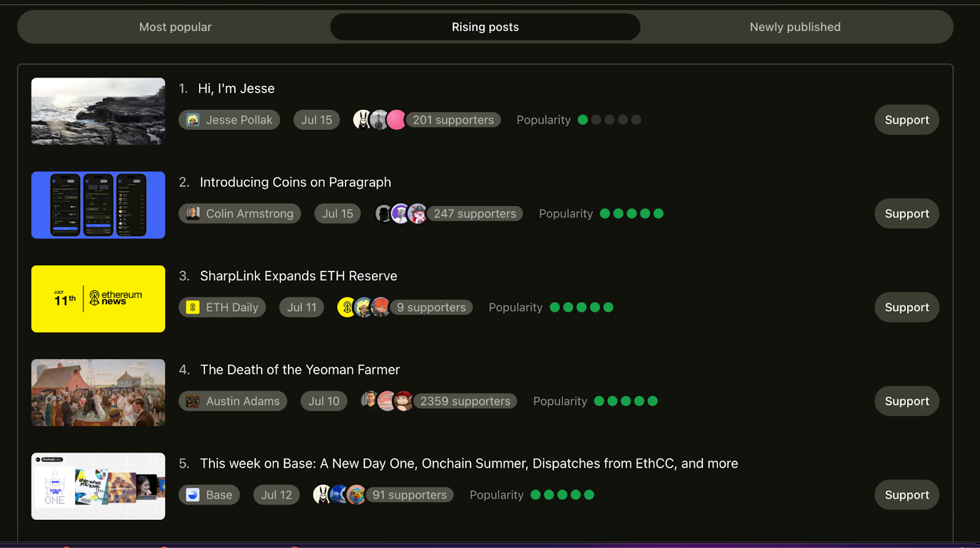Open the Hi, I'm Jesse post thumbnail
The image size is (980, 548).
pos(98,111)
